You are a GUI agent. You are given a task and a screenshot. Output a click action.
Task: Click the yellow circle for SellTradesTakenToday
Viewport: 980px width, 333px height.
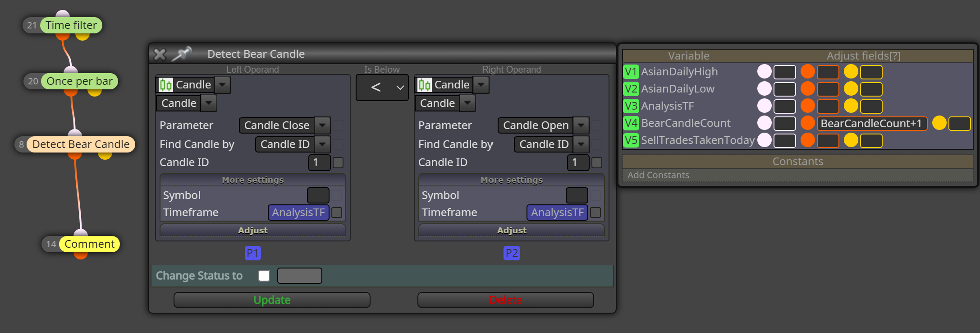click(851, 140)
